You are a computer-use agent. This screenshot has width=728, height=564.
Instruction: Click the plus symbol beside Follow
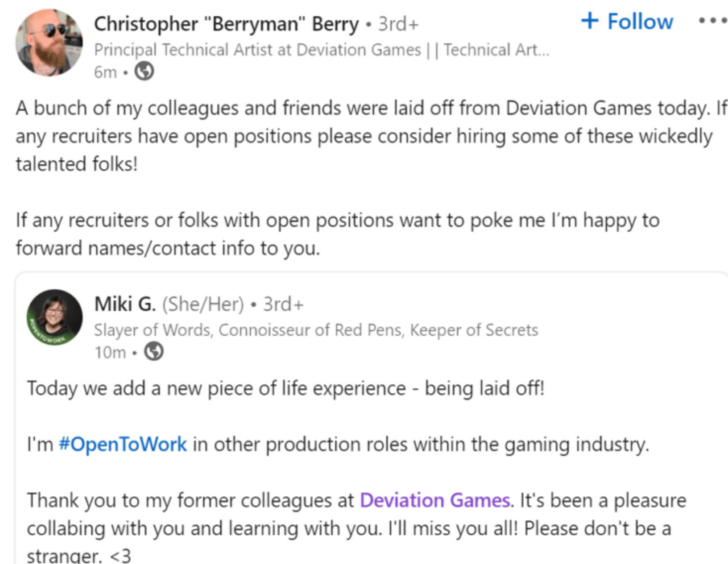(590, 21)
